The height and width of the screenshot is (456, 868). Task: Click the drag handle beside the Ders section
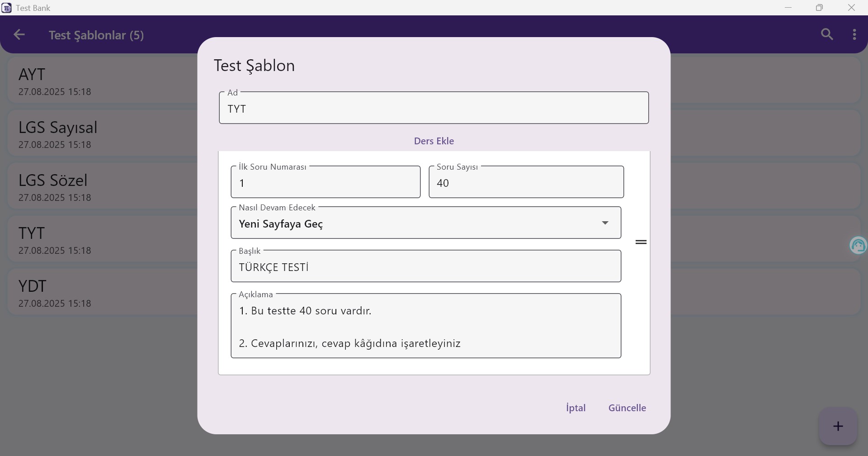[642, 242]
